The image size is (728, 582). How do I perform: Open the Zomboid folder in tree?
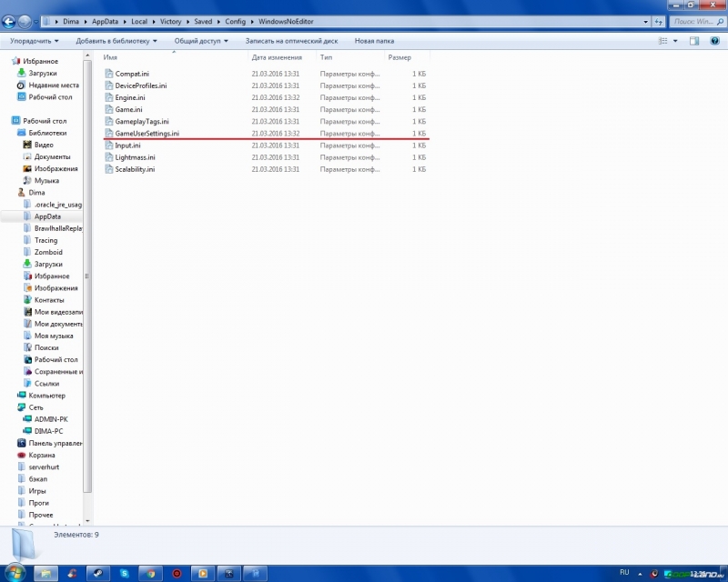point(48,252)
